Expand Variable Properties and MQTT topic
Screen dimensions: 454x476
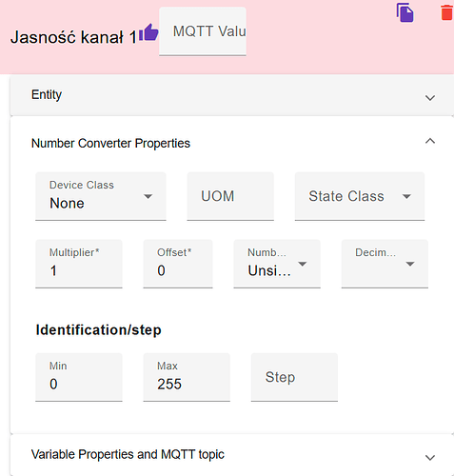pyautogui.click(x=430, y=458)
